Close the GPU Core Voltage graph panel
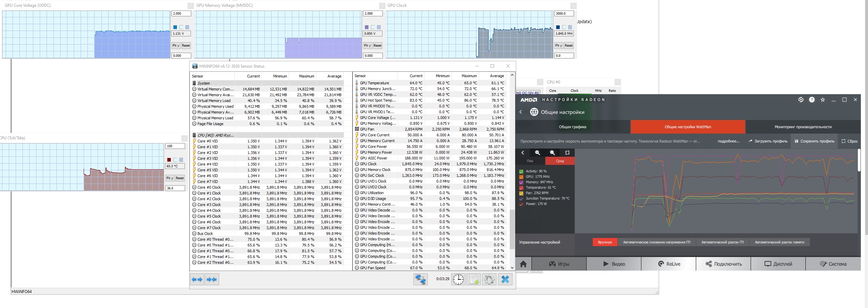 [191, 6]
